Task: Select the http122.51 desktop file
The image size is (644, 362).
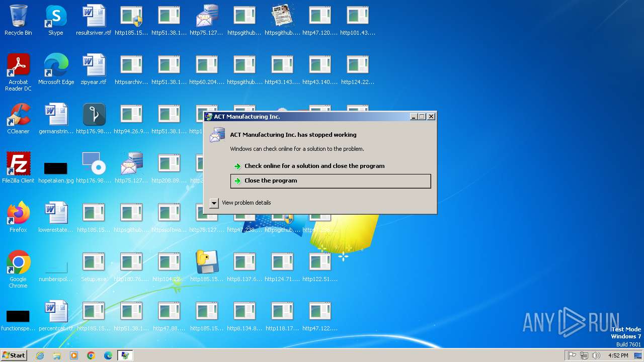Action: [x=320, y=266]
